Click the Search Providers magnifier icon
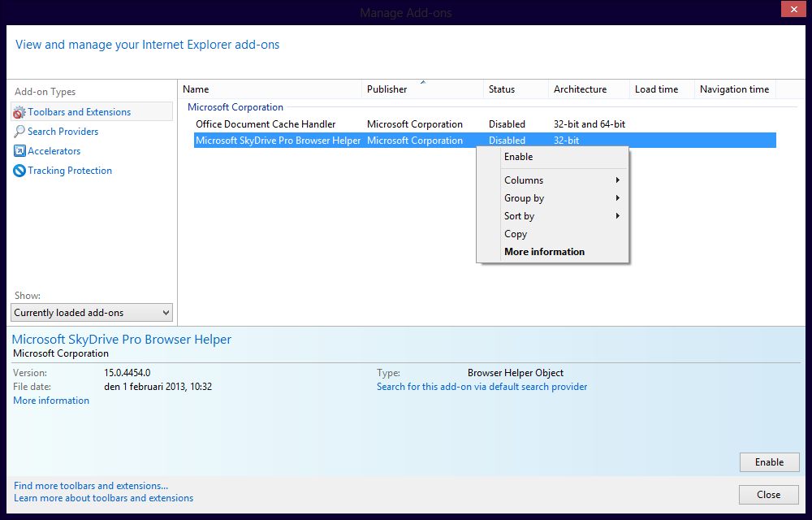The image size is (812, 520). coord(19,132)
